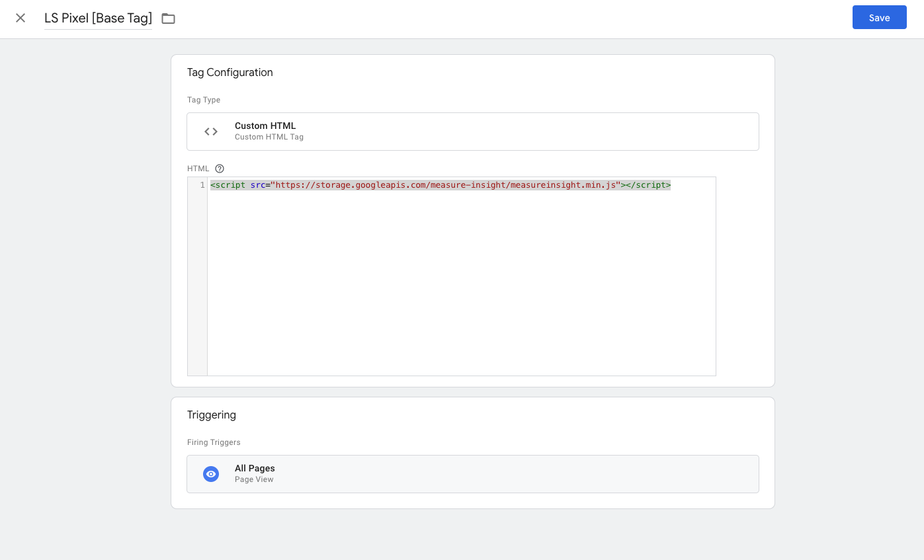Save the tag with the Save button
Viewport: 924px width, 560px height.
coord(879,18)
